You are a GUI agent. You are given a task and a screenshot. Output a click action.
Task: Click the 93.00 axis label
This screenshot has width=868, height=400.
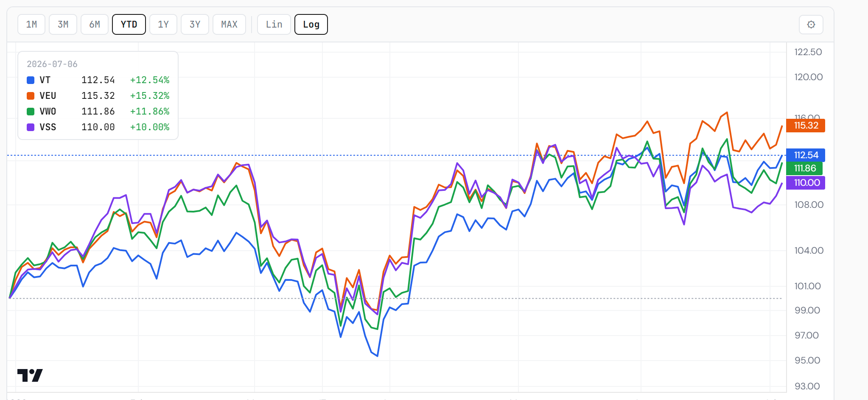(x=807, y=386)
